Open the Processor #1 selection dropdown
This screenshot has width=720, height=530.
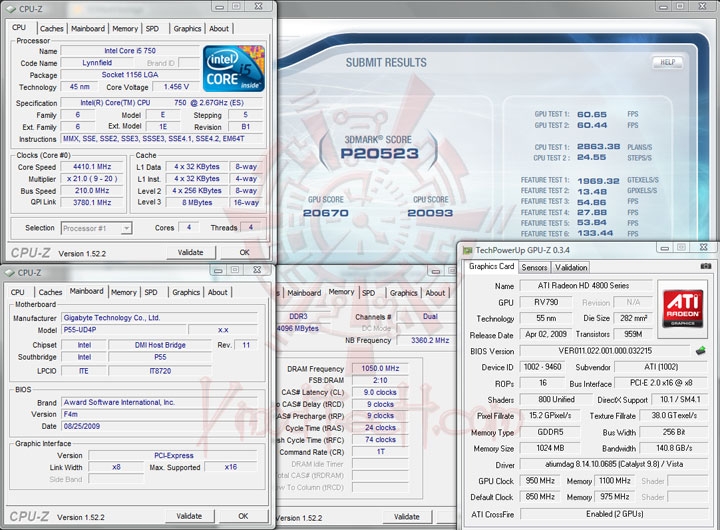click(x=97, y=228)
